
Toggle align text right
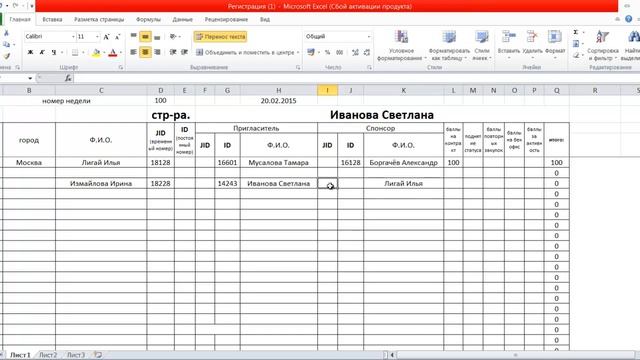point(158,52)
